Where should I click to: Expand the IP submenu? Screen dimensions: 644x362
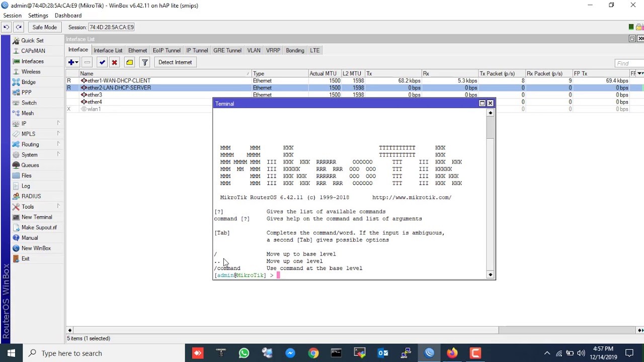point(36,124)
